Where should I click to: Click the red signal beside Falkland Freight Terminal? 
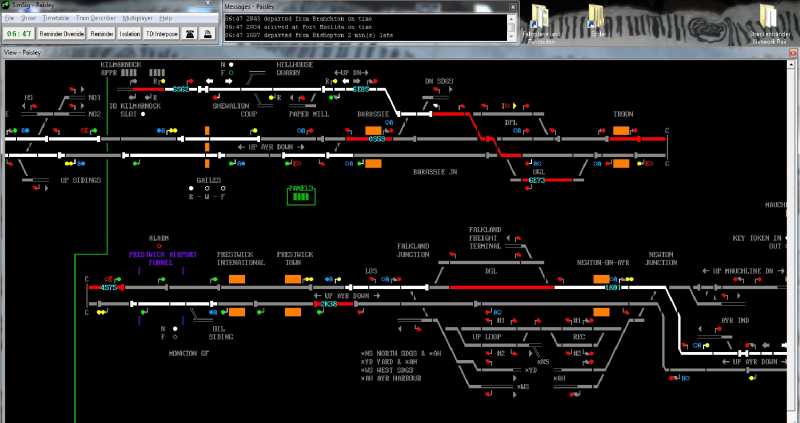pyautogui.click(x=518, y=239)
